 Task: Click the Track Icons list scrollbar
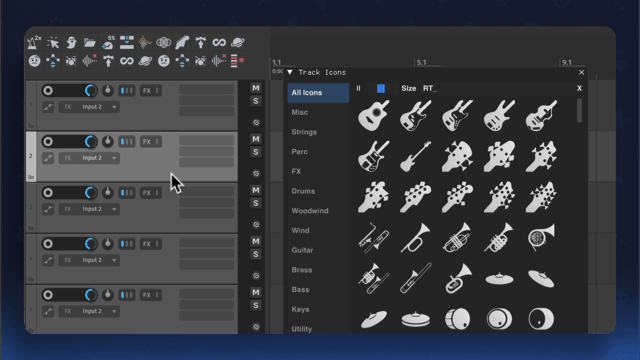[580, 110]
